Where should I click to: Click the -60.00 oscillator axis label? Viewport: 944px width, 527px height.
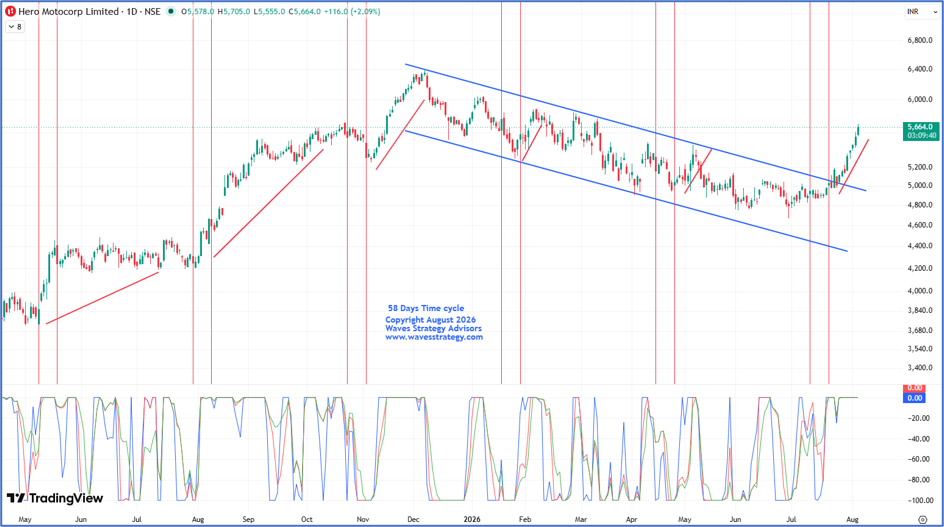(x=919, y=459)
